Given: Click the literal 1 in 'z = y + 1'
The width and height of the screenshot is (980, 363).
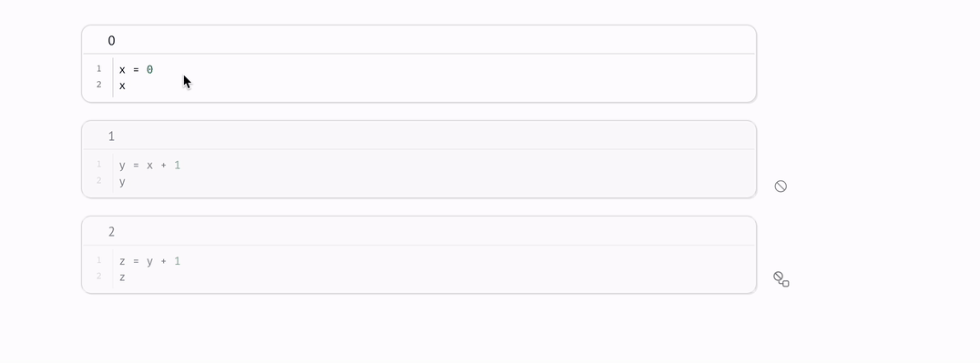Looking at the screenshot, I should [x=178, y=260].
